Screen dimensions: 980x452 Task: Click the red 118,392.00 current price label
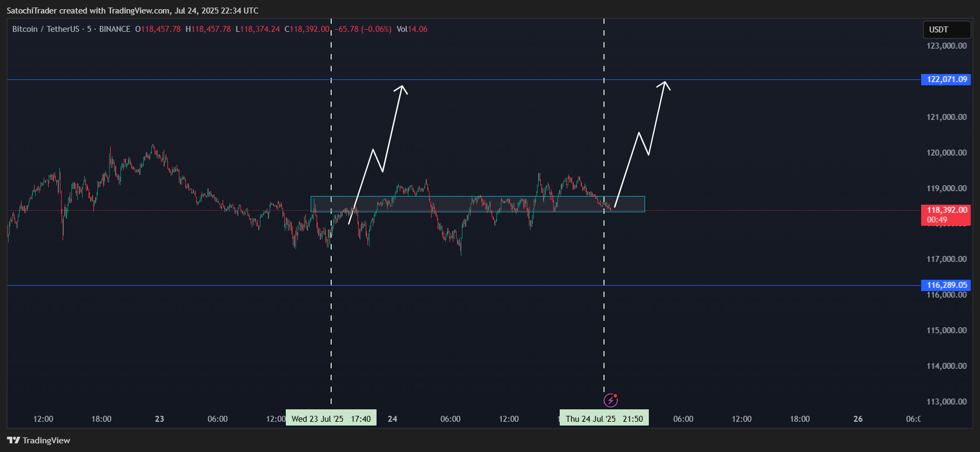coord(946,215)
